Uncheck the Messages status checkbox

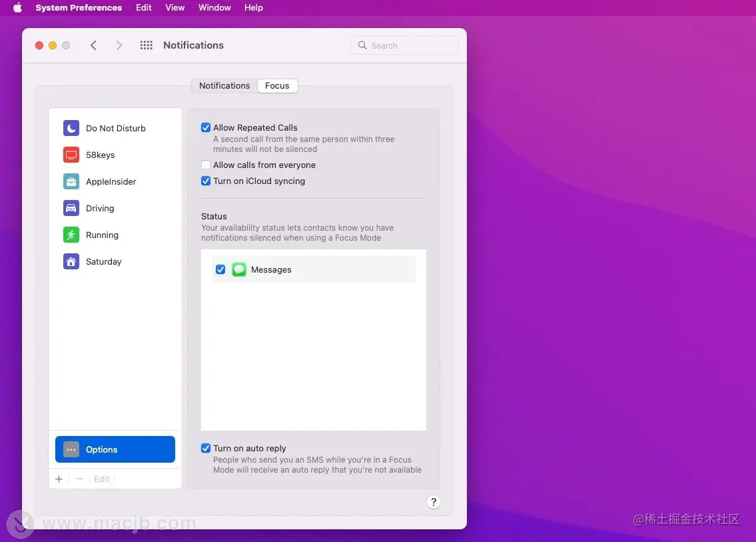point(220,269)
